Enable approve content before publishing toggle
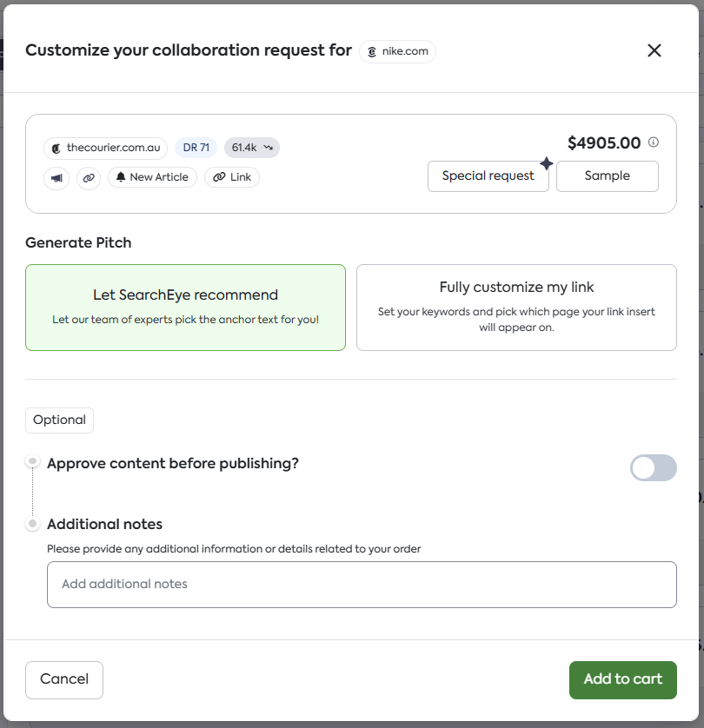This screenshot has height=728, width=704. 653,467
